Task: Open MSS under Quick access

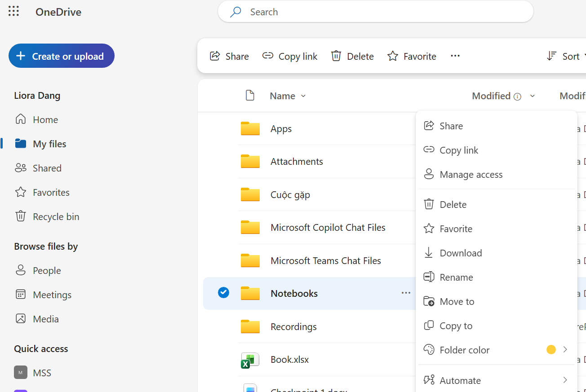Action: (x=33, y=373)
